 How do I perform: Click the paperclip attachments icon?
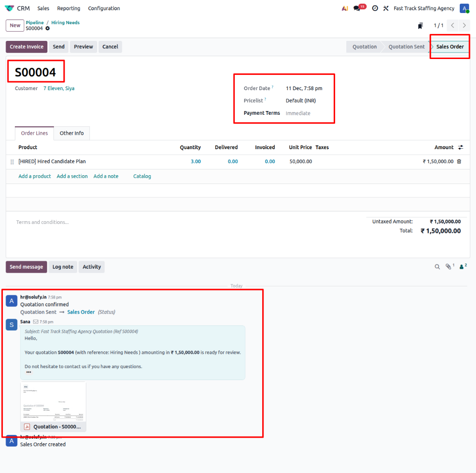[448, 267]
